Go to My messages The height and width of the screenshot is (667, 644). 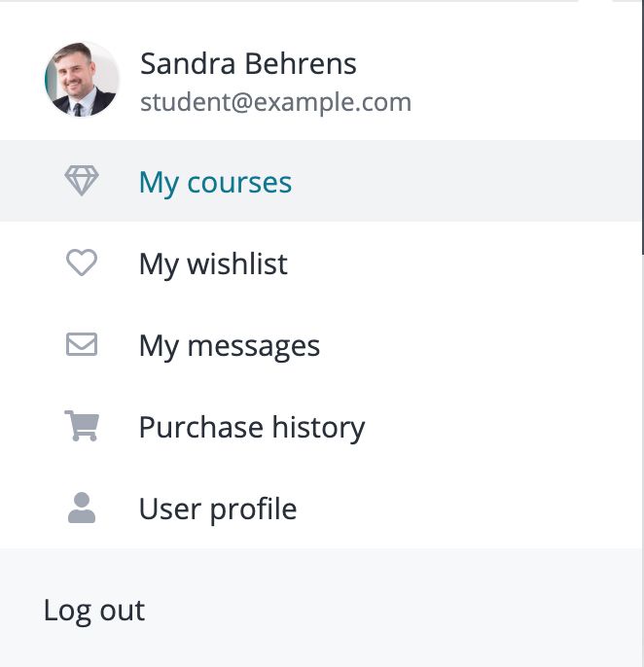[230, 346]
